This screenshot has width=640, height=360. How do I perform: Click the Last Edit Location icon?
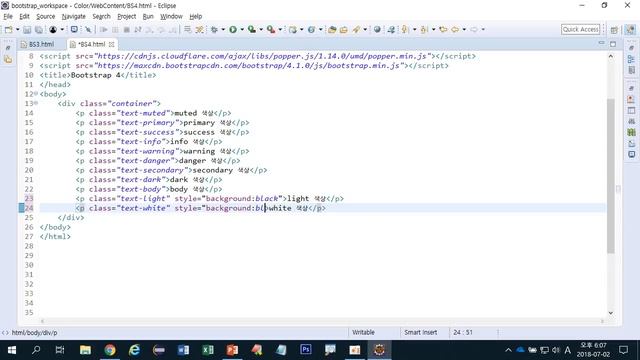(443, 29)
